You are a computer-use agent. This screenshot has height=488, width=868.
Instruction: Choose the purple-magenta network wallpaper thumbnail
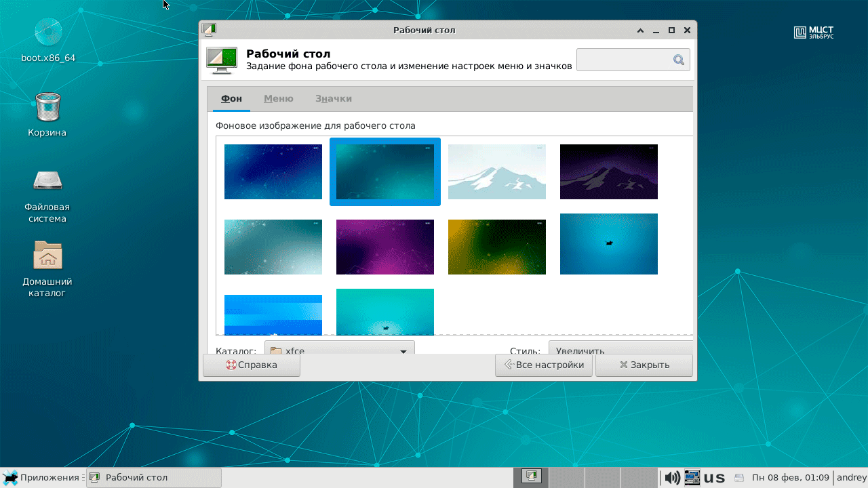pyautogui.click(x=384, y=247)
